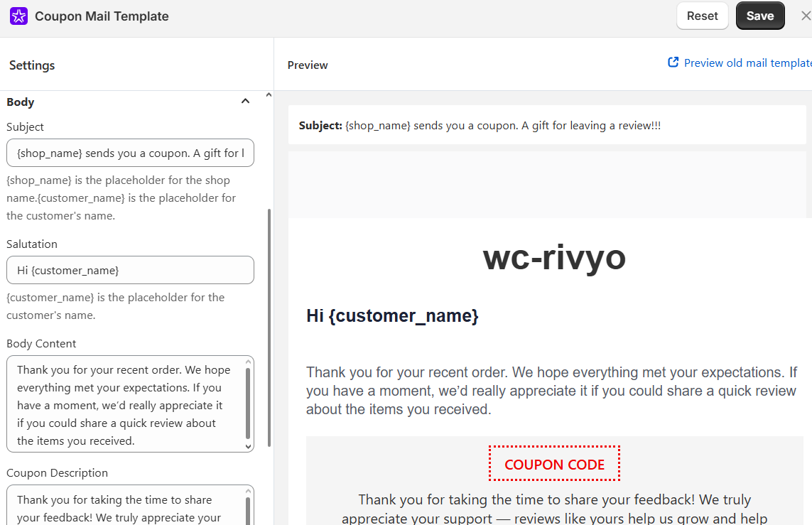812x525 pixels.
Task: Click the settings panel vertical scrollbar thumb
Action: [269, 328]
